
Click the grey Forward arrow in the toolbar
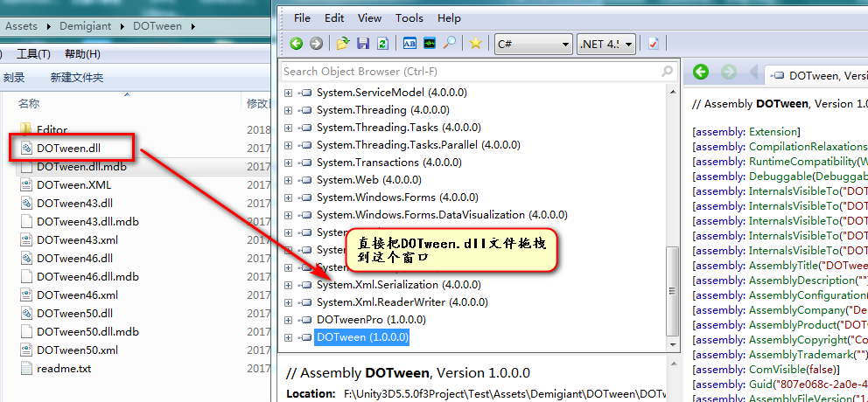(x=316, y=43)
